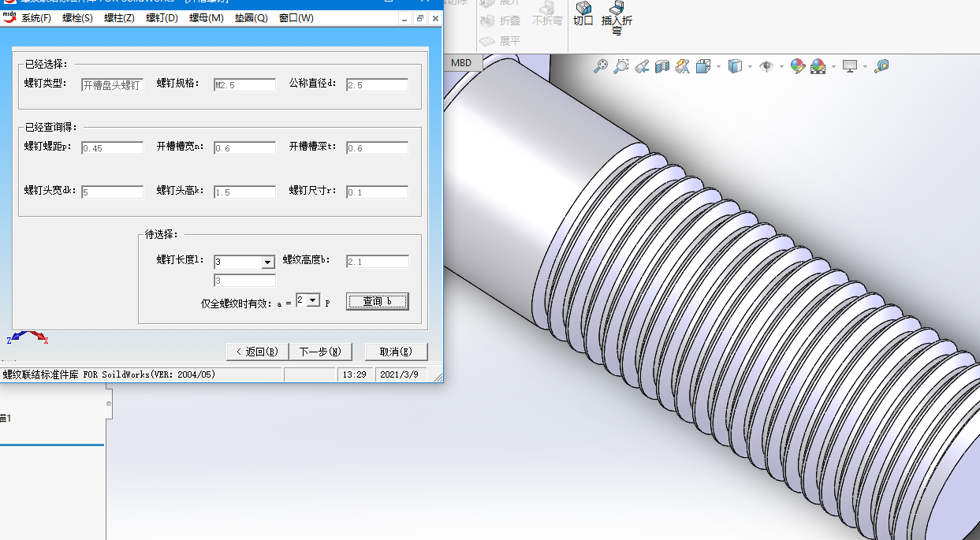Screen dimensions: 980x540
Task: Click the Hide/Show Items eye icon
Action: [x=766, y=66]
